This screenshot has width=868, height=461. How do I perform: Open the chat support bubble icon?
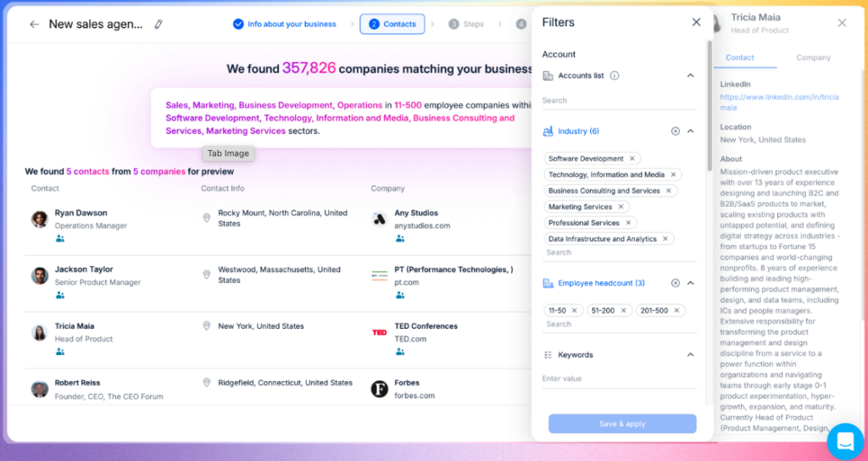[844, 441]
